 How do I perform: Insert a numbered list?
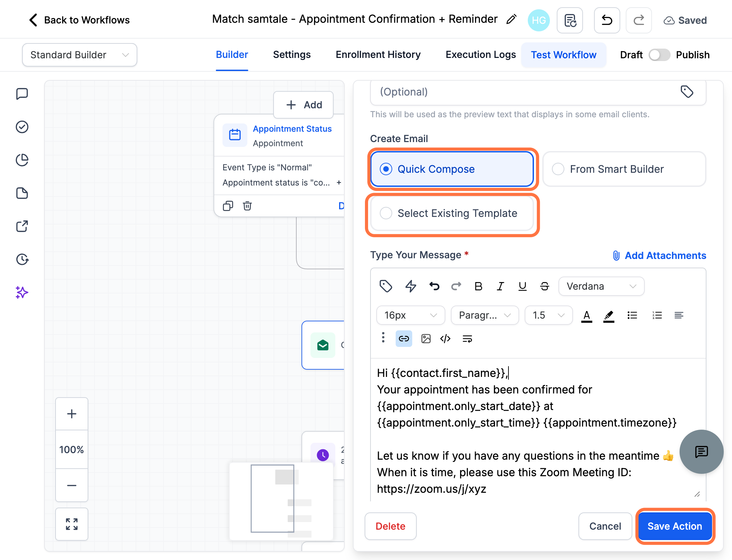(x=657, y=315)
